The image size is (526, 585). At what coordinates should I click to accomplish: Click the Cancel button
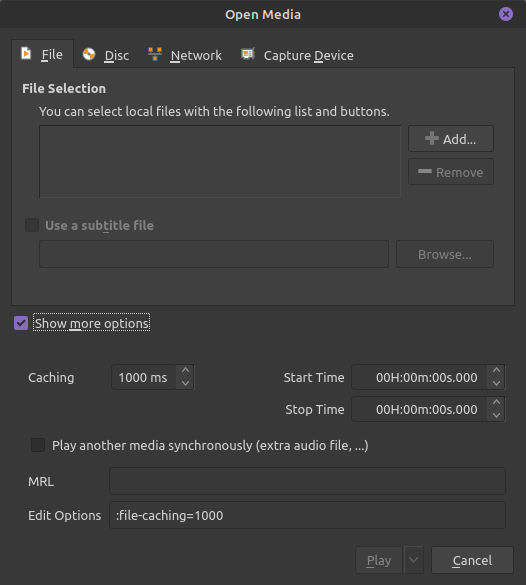point(472,560)
